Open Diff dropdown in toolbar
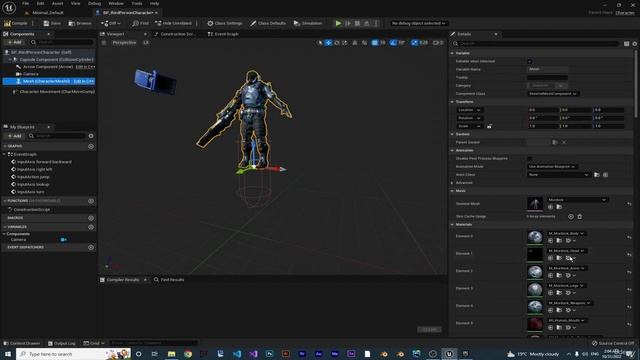The width and height of the screenshot is (640, 360). coord(111,23)
